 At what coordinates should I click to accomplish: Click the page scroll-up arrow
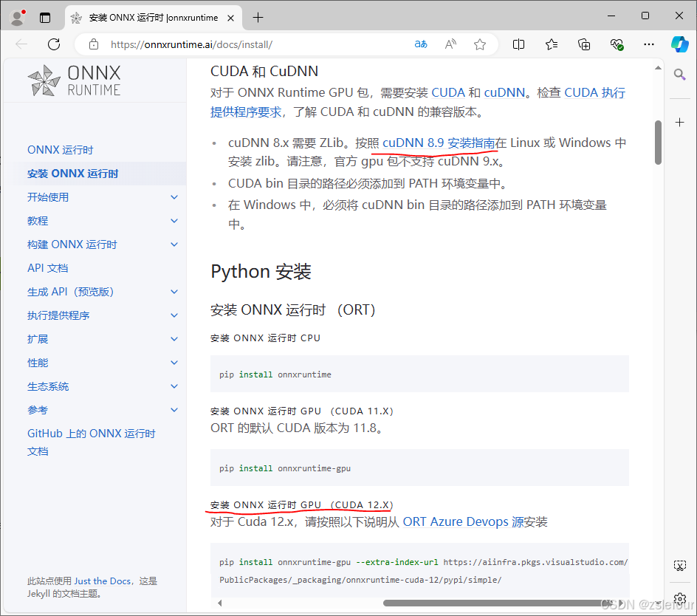click(658, 68)
